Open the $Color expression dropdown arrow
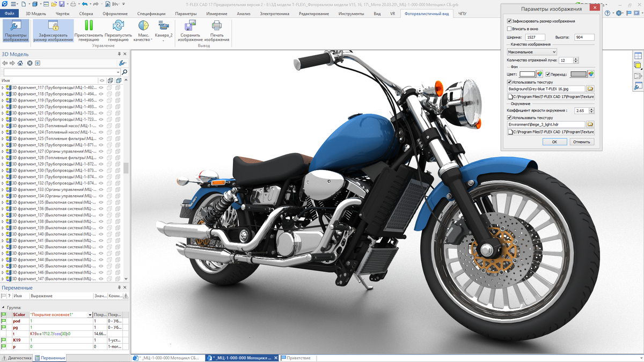The image size is (644, 362). [x=90, y=315]
